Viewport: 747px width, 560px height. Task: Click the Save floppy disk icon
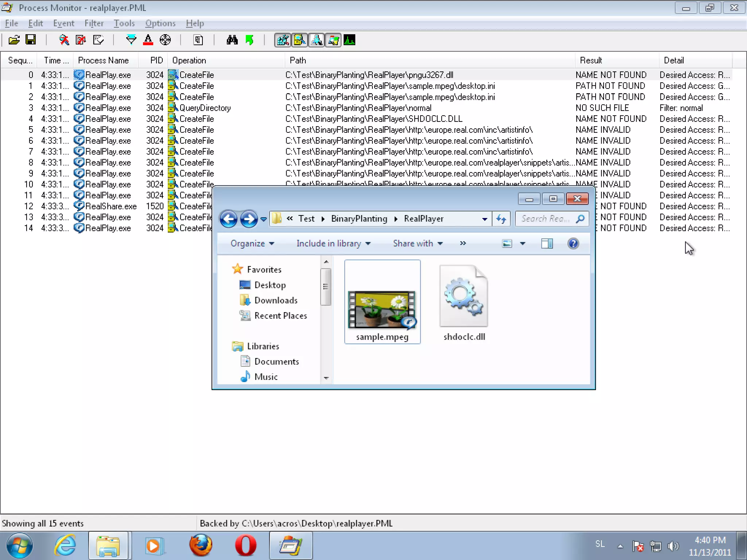(31, 40)
